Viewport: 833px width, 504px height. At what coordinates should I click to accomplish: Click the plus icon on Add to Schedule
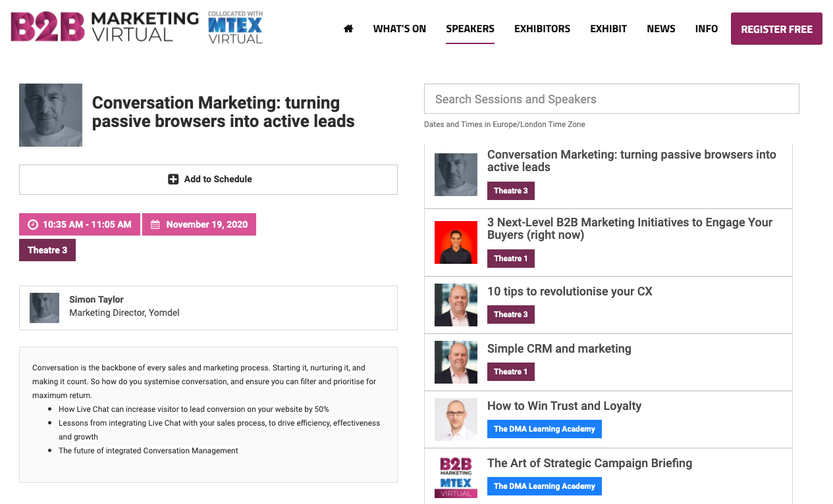coord(173,179)
